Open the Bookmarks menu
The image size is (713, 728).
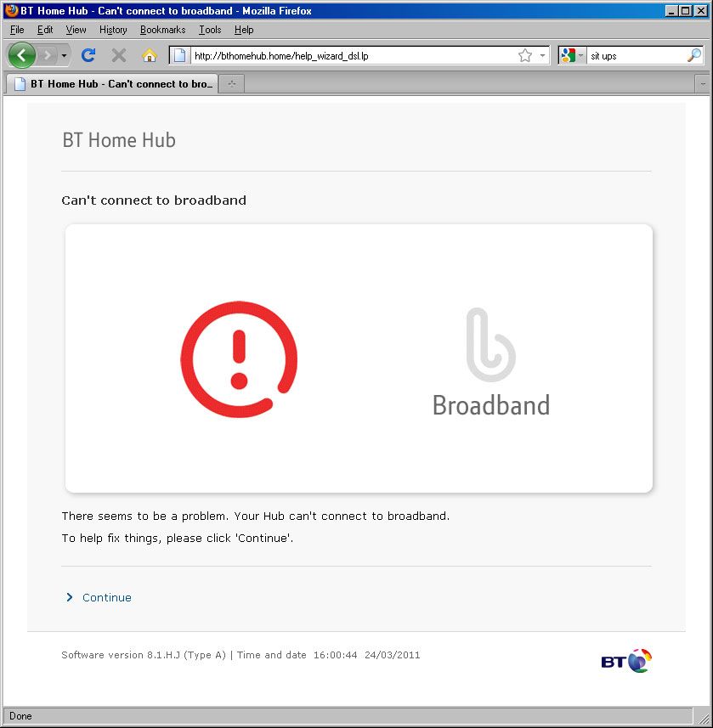(x=162, y=30)
